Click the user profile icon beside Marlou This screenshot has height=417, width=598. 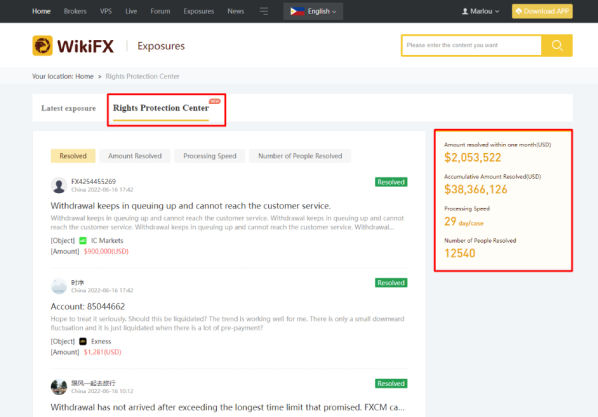coord(465,11)
